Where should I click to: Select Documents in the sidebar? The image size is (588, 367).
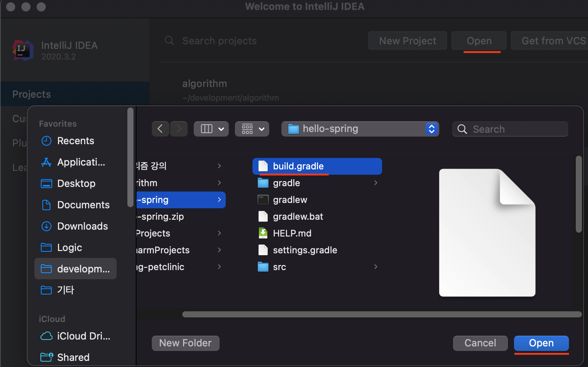[75, 205]
